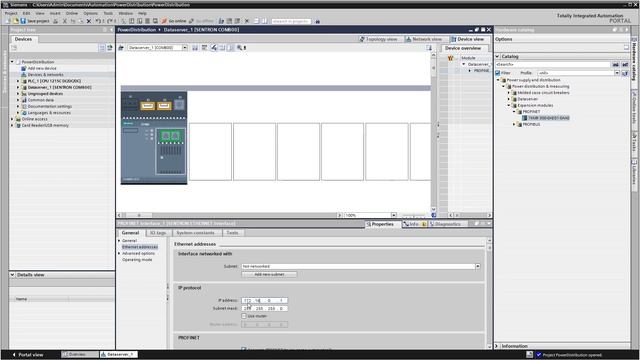The width and height of the screenshot is (640, 360).
Task: Switch to the System constants tab
Action: (195, 233)
